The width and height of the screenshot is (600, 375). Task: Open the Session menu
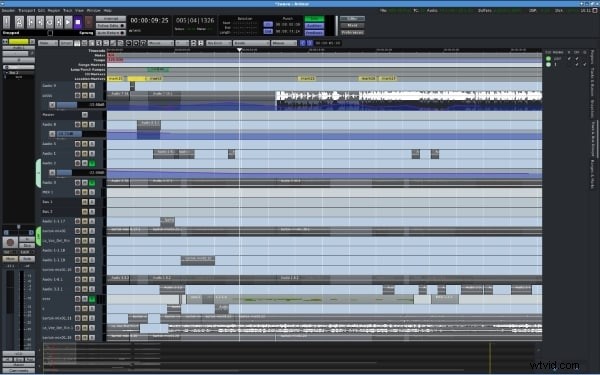point(8,11)
